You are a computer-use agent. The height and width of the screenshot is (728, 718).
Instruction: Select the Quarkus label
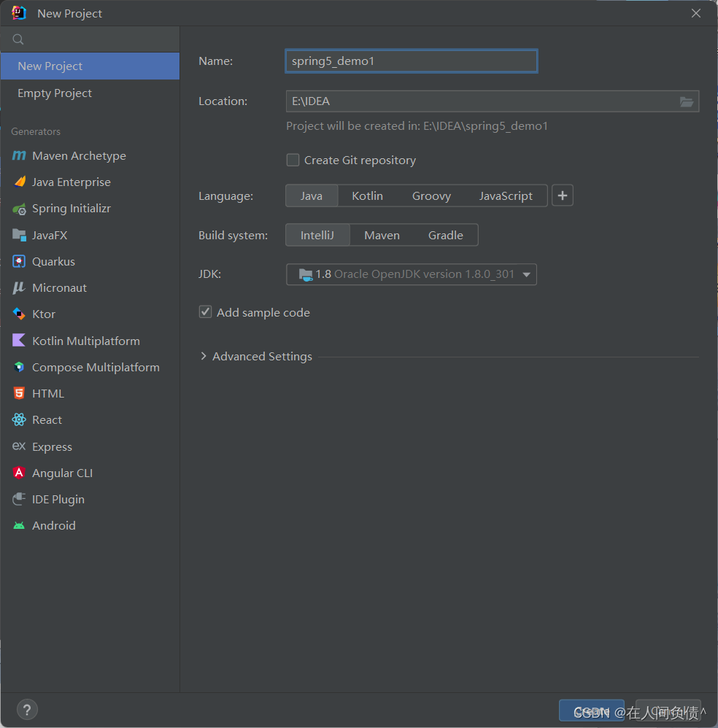pyautogui.click(x=53, y=261)
